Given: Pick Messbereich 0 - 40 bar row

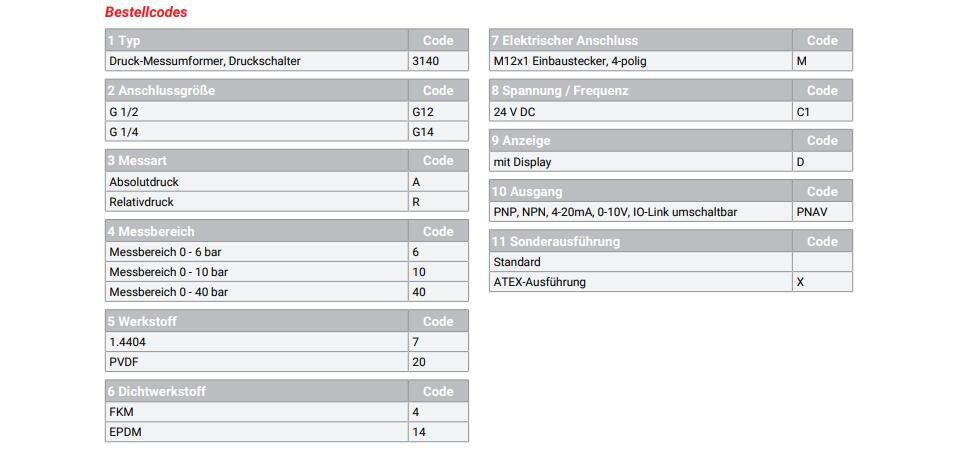Looking at the screenshot, I should [x=287, y=292].
